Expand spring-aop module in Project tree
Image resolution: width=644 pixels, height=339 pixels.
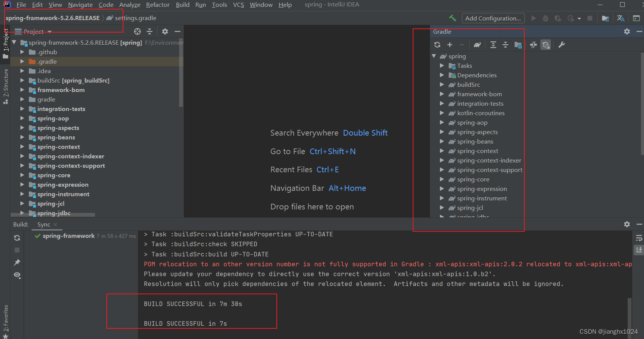pos(22,118)
